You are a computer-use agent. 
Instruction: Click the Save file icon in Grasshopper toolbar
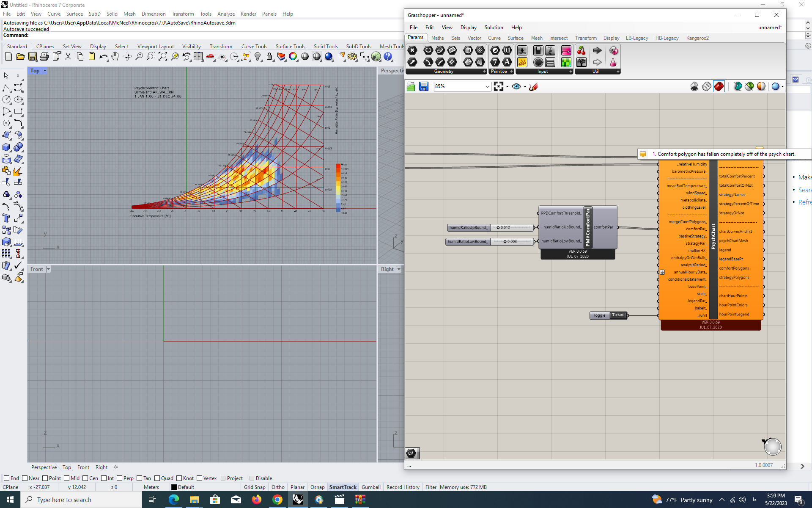(x=423, y=86)
